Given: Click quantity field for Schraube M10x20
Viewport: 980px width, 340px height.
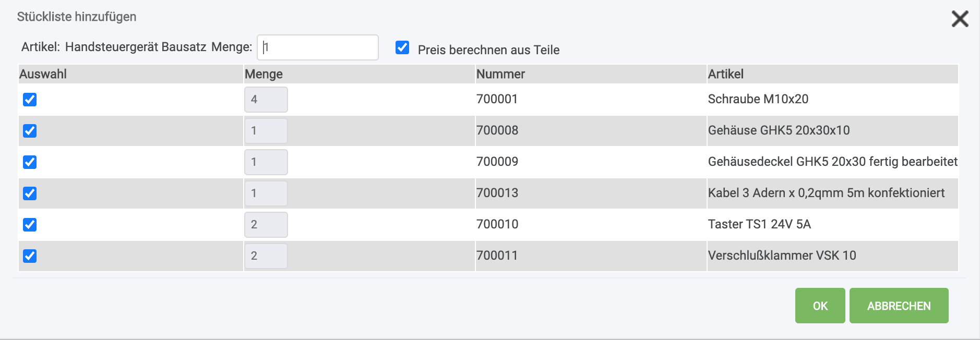Looking at the screenshot, I should pos(266,100).
